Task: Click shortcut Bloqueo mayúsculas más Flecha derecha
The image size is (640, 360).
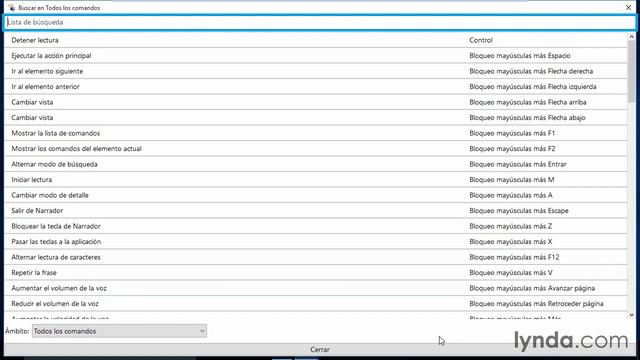Action: [x=531, y=71]
